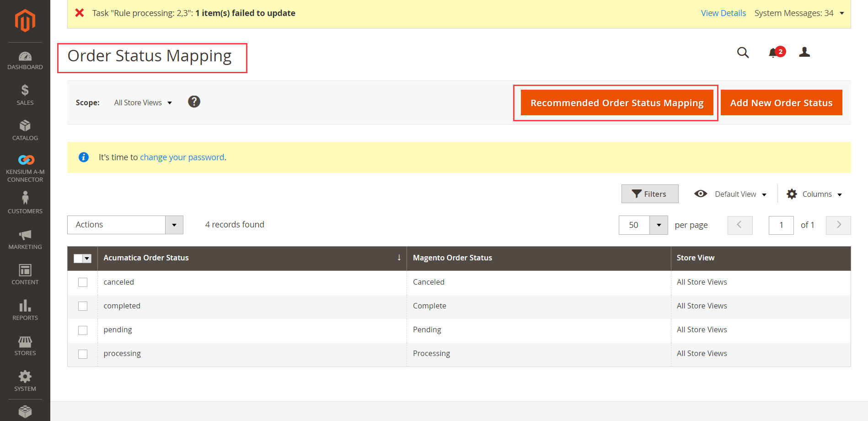This screenshot has height=421, width=868.
Task: Open the select-all checkbox dropdown in header
Action: click(87, 259)
